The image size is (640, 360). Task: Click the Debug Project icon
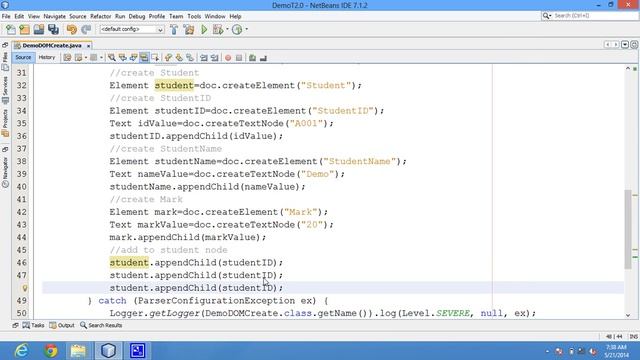coord(218,29)
